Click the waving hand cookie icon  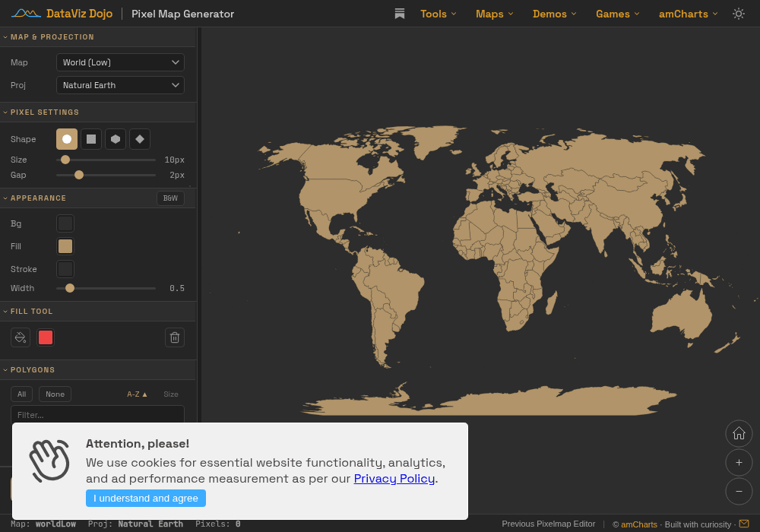pyautogui.click(x=49, y=461)
